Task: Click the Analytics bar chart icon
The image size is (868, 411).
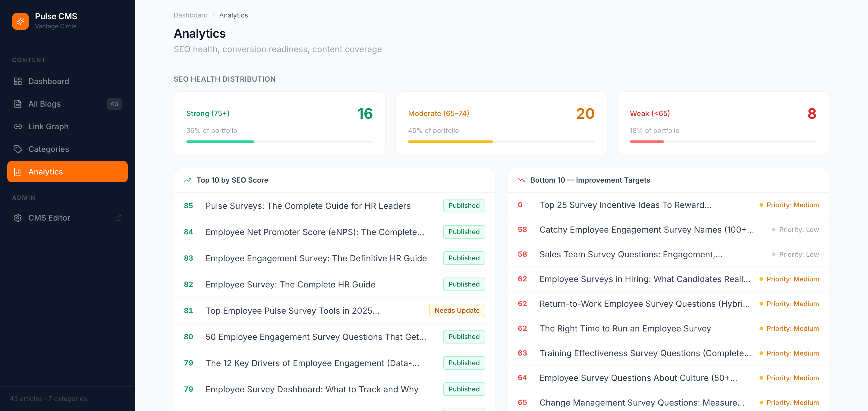Action: coord(17,171)
